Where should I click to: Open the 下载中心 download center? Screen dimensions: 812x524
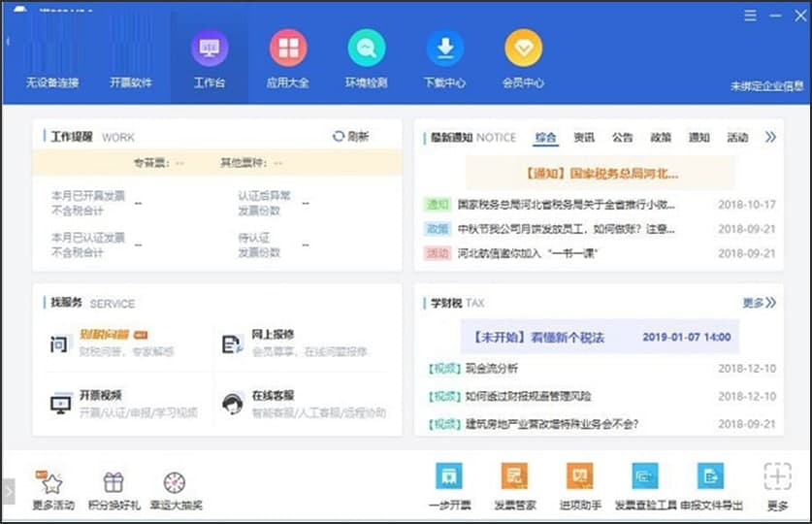pyautogui.click(x=444, y=49)
